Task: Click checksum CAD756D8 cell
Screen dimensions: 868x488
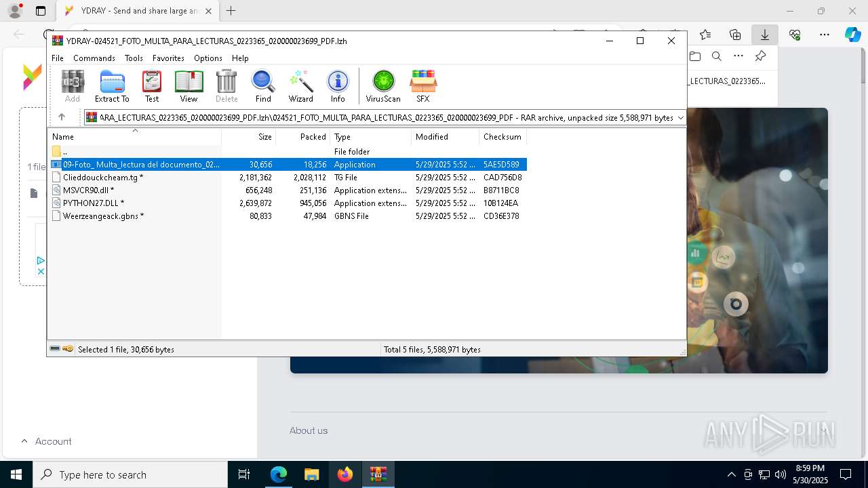Action: point(502,178)
